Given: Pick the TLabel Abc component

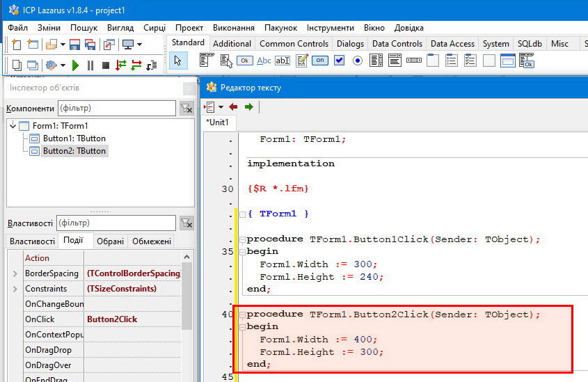Looking at the screenshot, I should pyautogui.click(x=264, y=61).
